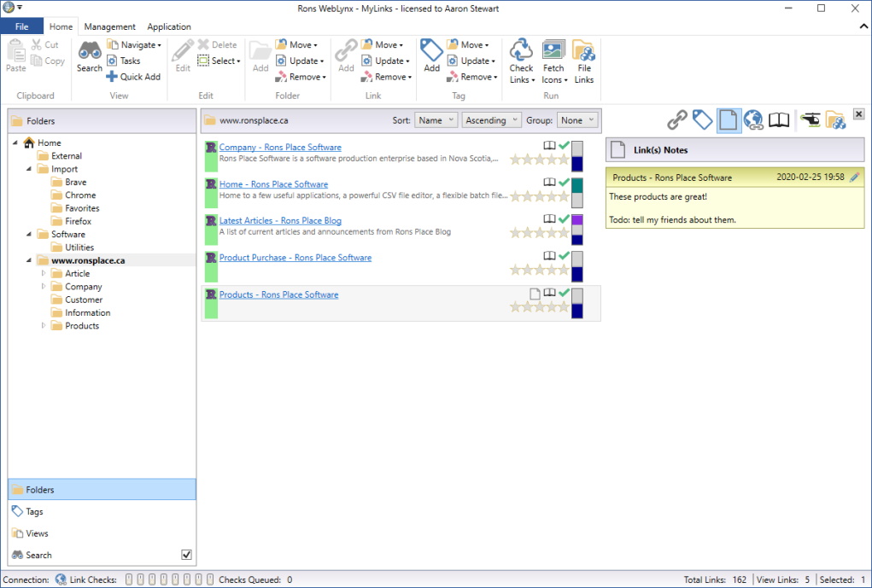Image resolution: width=872 pixels, height=588 pixels.
Task: Click the purple tag color on Latest Articles row
Action: (577, 220)
